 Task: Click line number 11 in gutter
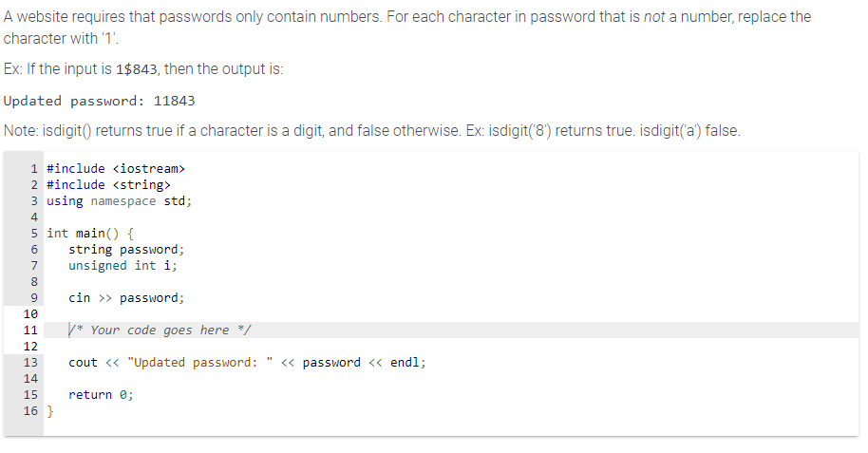[x=30, y=330]
